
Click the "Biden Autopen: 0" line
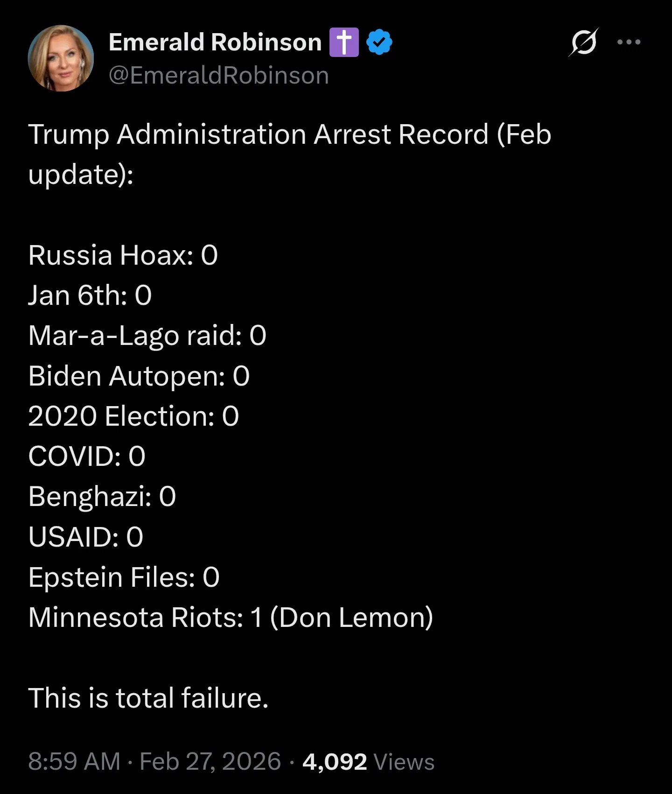[139, 376]
